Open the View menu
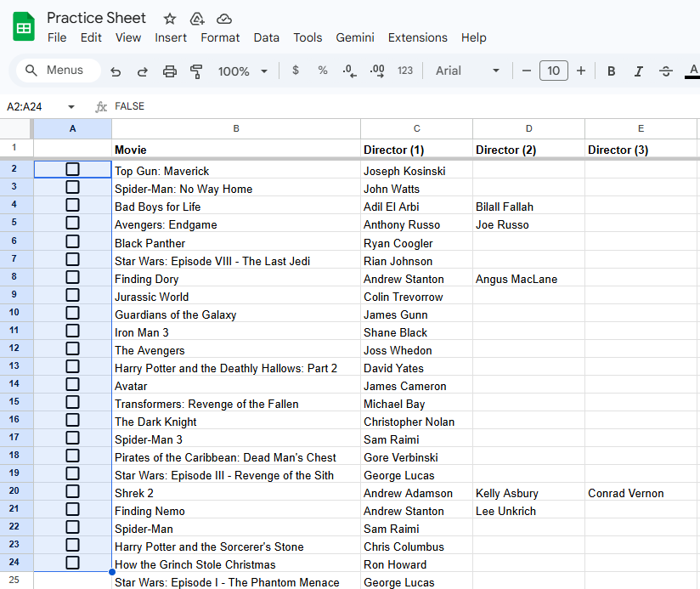This screenshot has height=589, width=700. (128, 37)
